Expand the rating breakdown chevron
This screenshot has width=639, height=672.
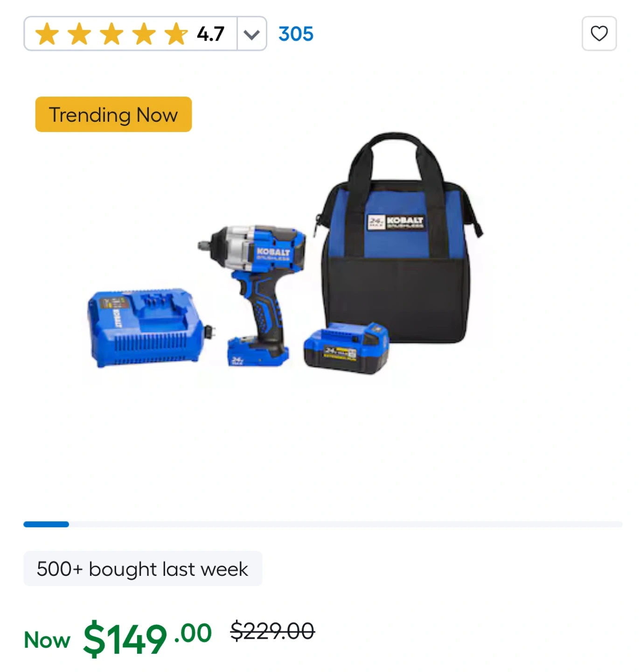tap(252, 34)
